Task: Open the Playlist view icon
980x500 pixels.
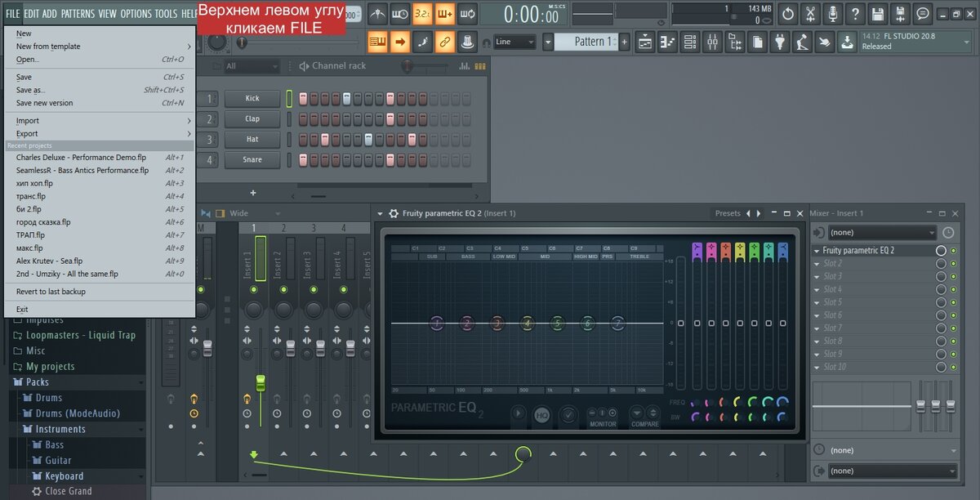Action: [645, 42]
